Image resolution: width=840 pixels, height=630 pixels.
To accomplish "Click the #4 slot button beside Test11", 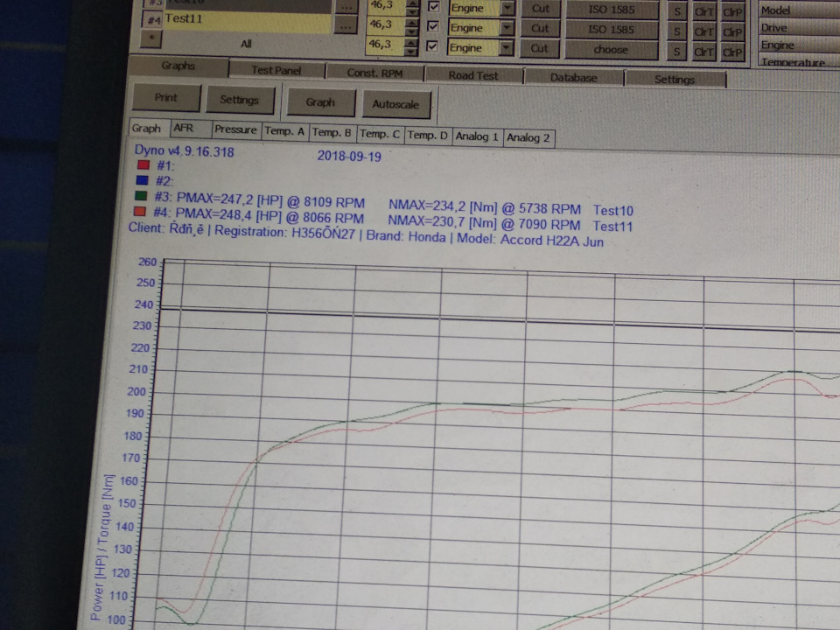I will pos(153,20).
